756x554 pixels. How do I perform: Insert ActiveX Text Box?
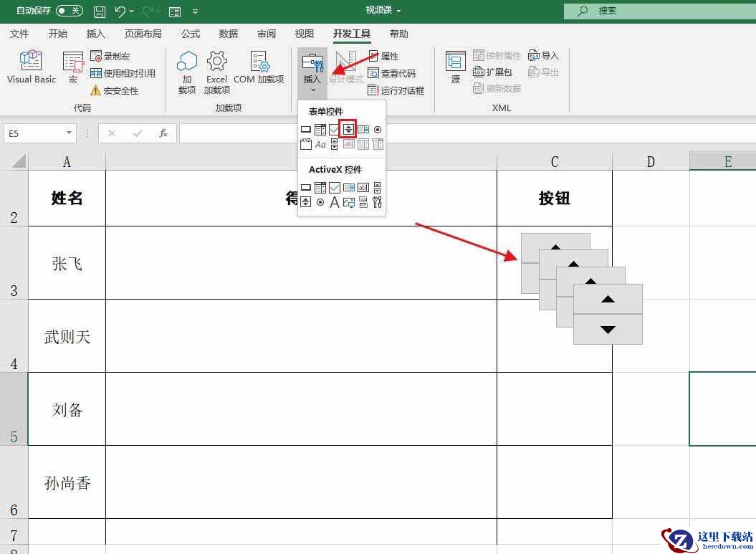pos(363,188)
